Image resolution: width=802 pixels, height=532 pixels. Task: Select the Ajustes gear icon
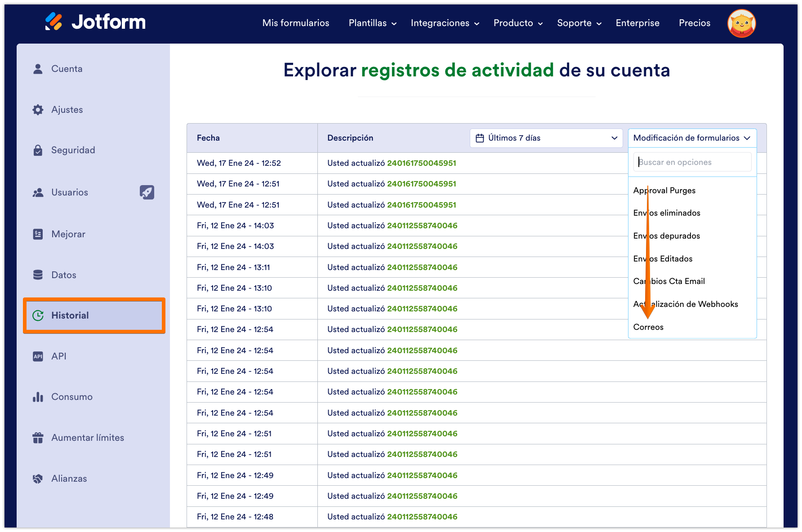coord(38,109)
